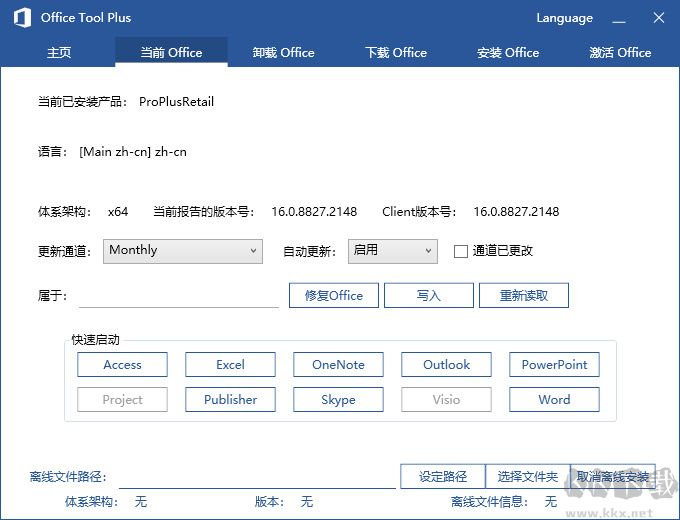Click the 修复Office button
Image resolution: width=680 pixels, height=520 pixels.
click(334, 295)
